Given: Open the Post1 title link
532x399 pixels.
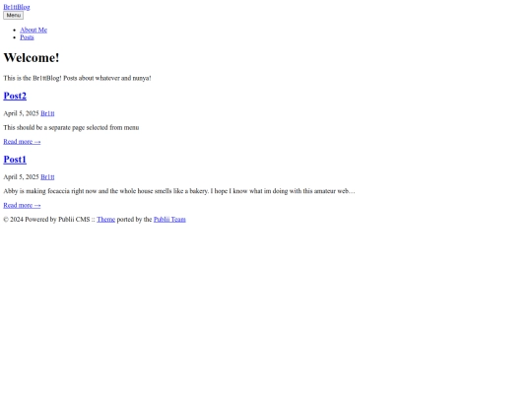Looking at the screenshot, I should tap(15, 160).
